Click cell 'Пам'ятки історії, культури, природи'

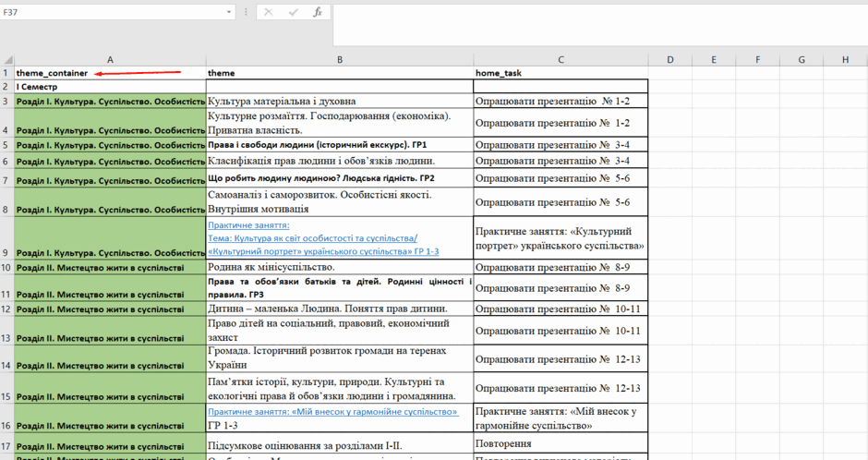pyautogui.click(x=339, y=388)
